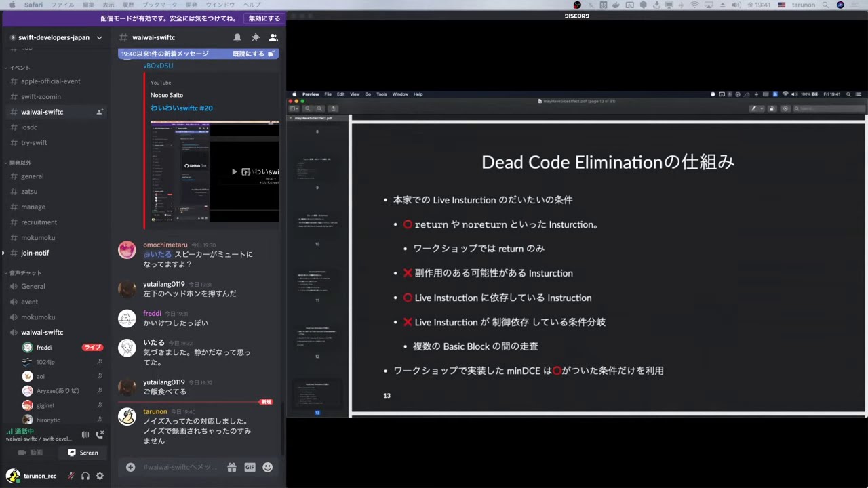The height and width of the screenshot is (488, 868).
Task: Click the gift Nitro icon
Action: (232, 467)
